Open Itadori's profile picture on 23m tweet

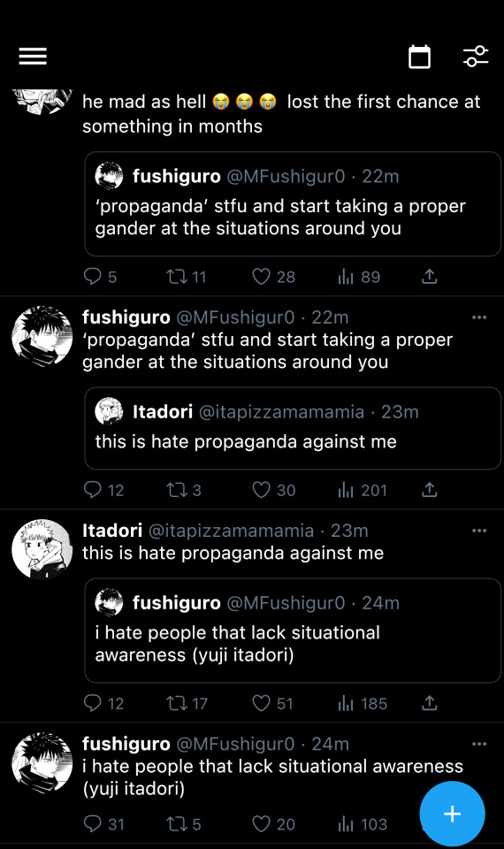coord(42,549)
